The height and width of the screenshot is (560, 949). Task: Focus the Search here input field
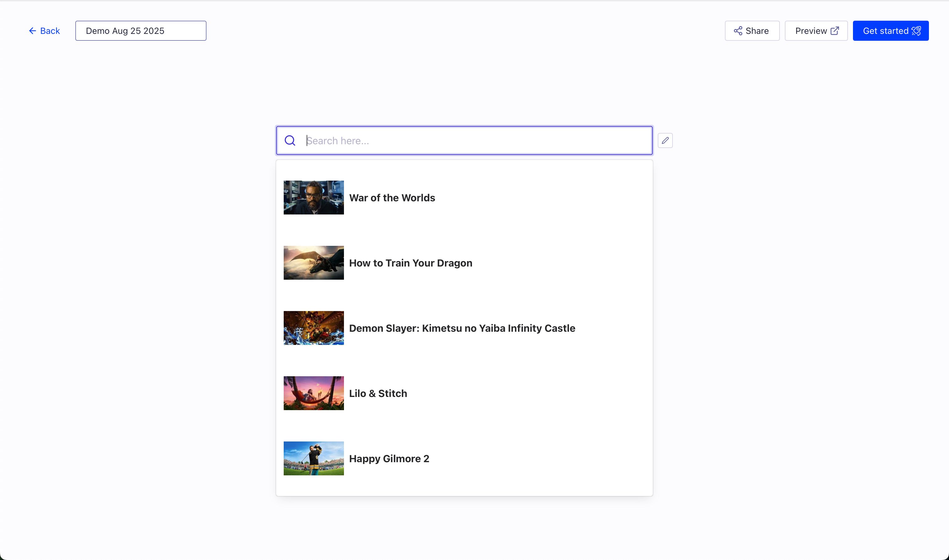(476, 140)
